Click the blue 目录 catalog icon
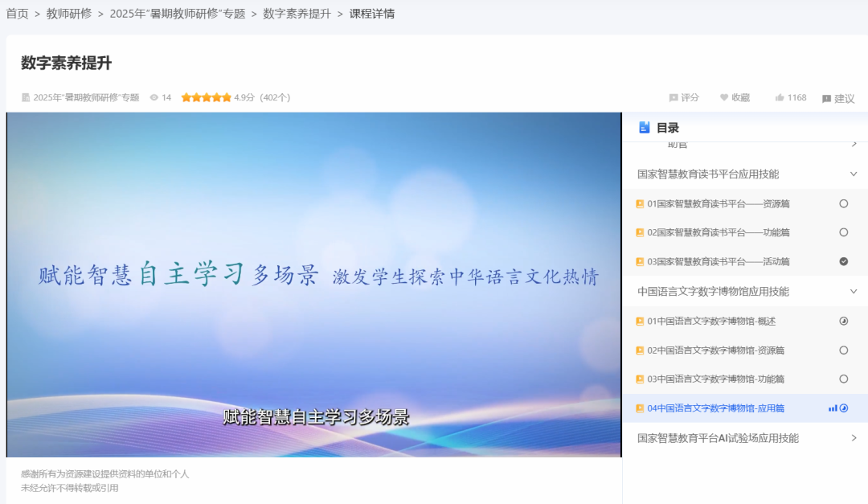Image resolution: width=868 pixels, height=504 pixels. tap(645, 127)
